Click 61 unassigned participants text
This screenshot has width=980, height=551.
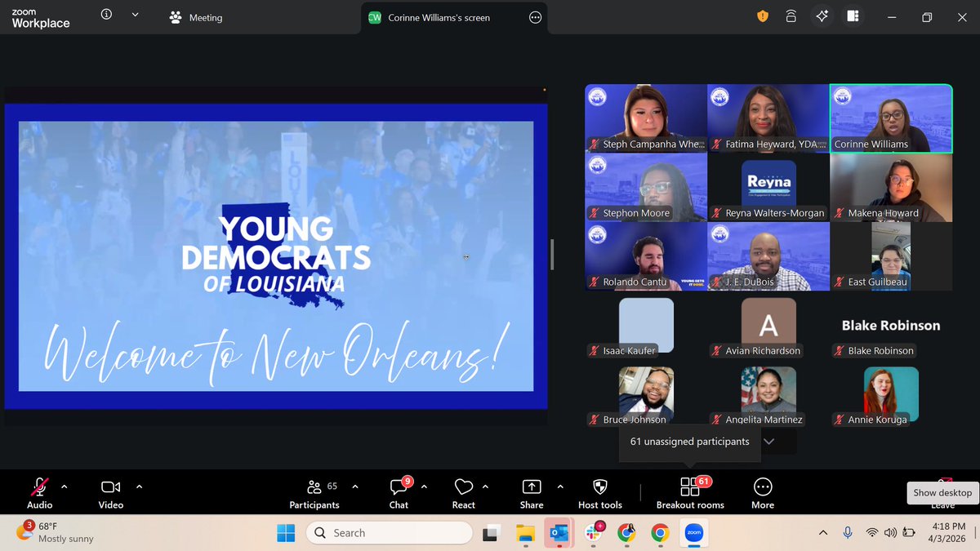tap(690, 442)
